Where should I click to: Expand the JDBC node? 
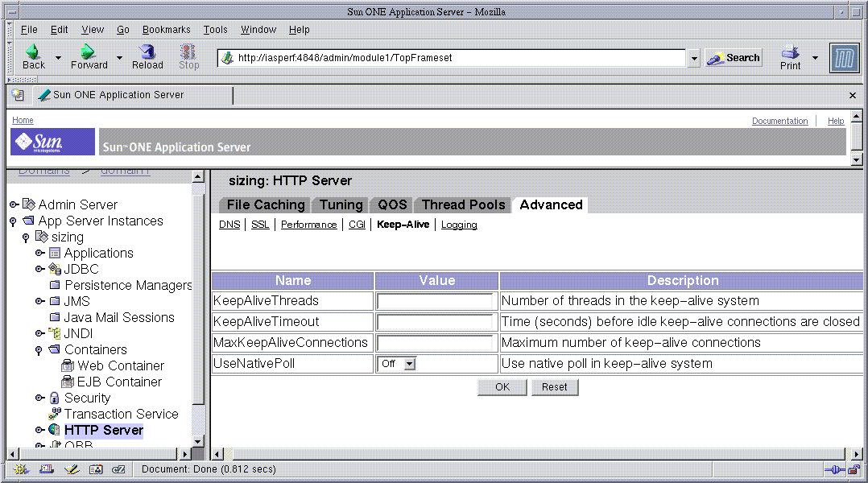[x=39, y=269]
